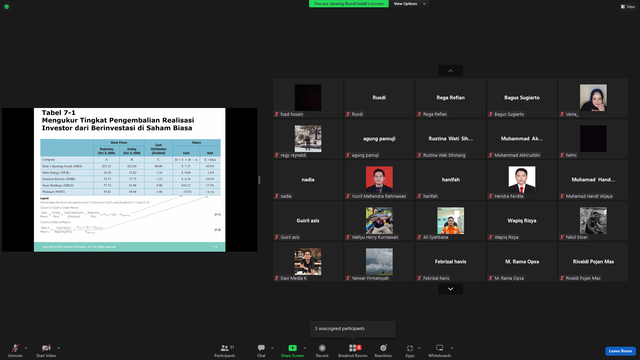Select fuad husain's video tile

pos(308,98)
